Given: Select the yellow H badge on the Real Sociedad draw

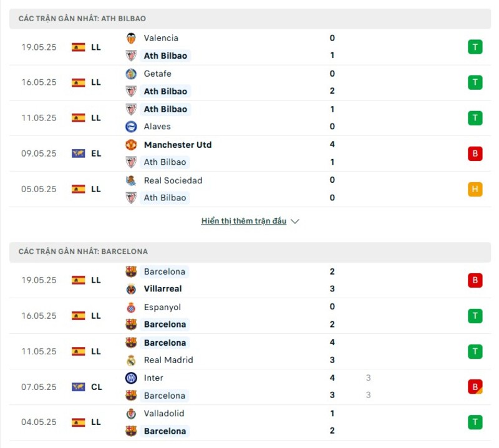Looking at the screenshot, I should click(475, 189).
